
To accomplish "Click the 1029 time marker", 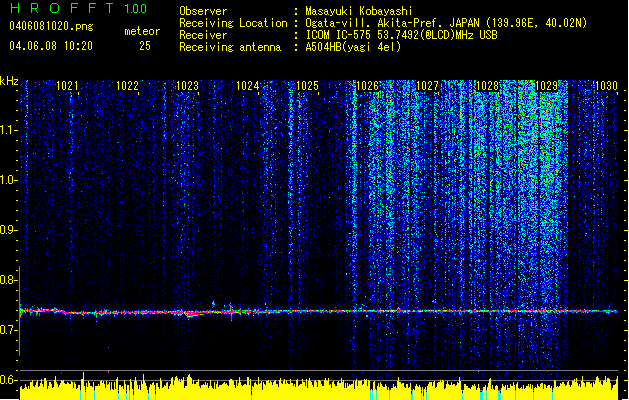I will coord(547,85).
